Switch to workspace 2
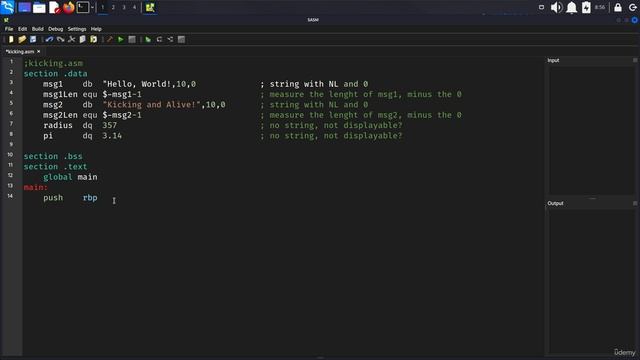Image resolution: width=640 pixels, height=360 pixels. pyautogui.click(x=113, y=7)
